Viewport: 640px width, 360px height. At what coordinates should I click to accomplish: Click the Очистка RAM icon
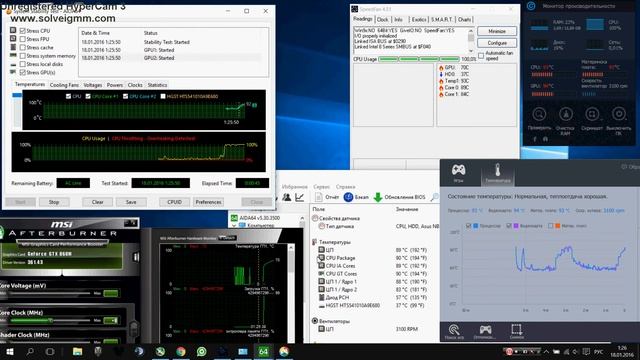coord(566,114)
